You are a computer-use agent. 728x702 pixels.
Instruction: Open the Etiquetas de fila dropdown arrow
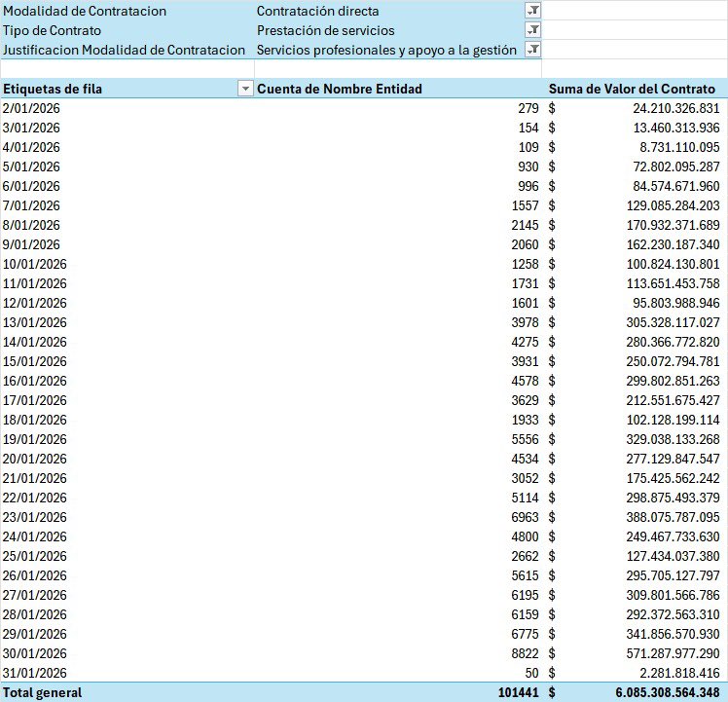tap(245, 89)
